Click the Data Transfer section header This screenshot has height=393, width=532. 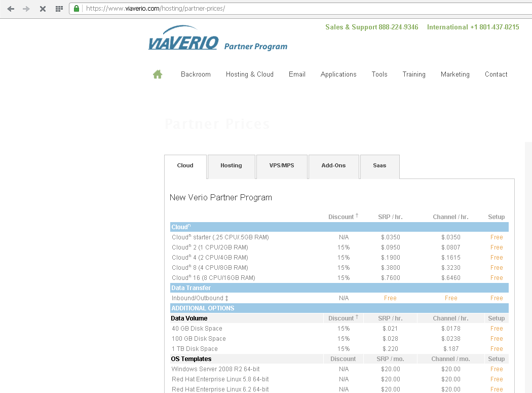[x=339, y=288]
